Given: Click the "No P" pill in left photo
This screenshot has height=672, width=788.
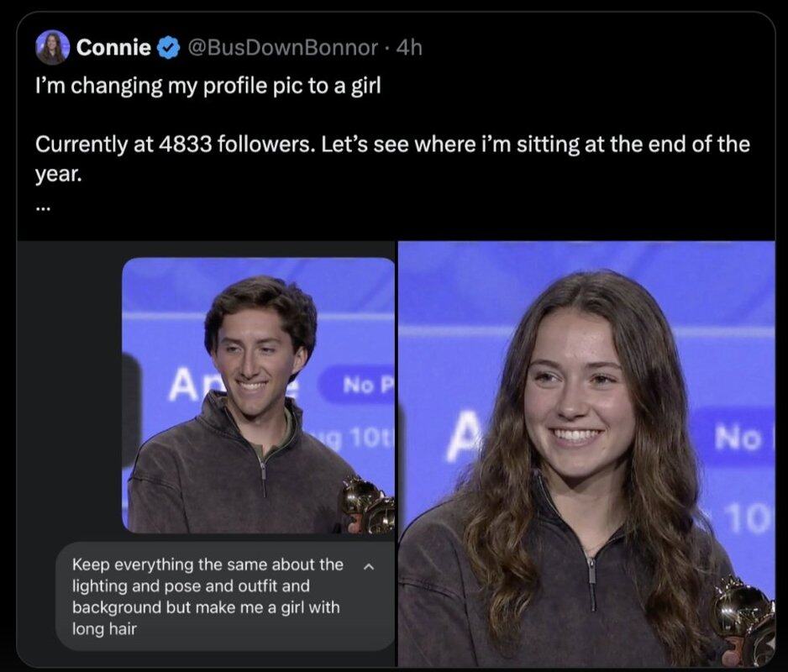Looking at the screenshot, I should (x=363, y=387).
